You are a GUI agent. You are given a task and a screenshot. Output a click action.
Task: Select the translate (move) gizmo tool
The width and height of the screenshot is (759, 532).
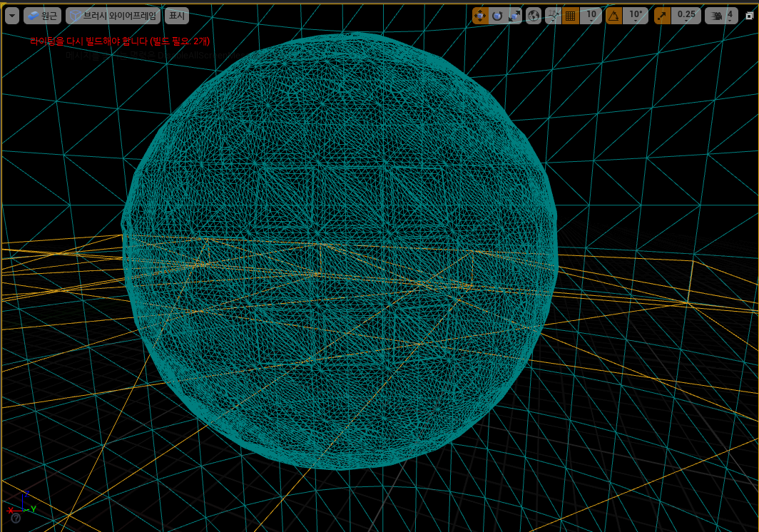coord(480,16)
